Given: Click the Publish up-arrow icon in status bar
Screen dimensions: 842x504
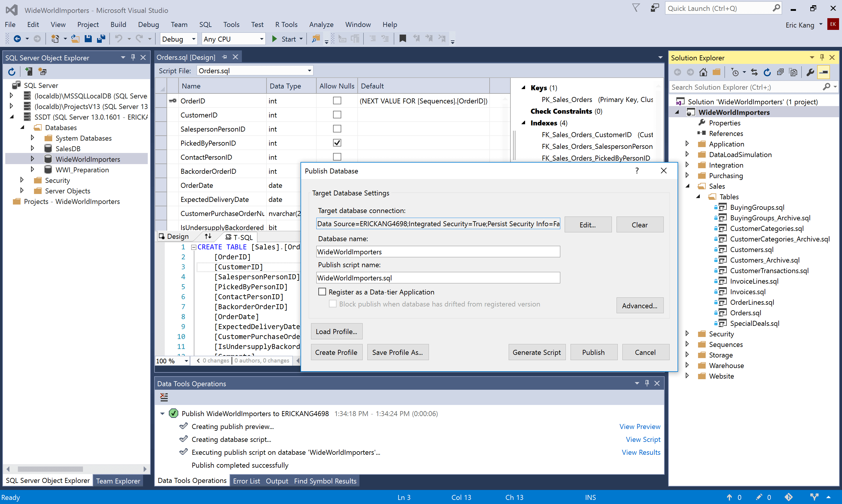Looking at the screenshot, I should click(729, 497).
